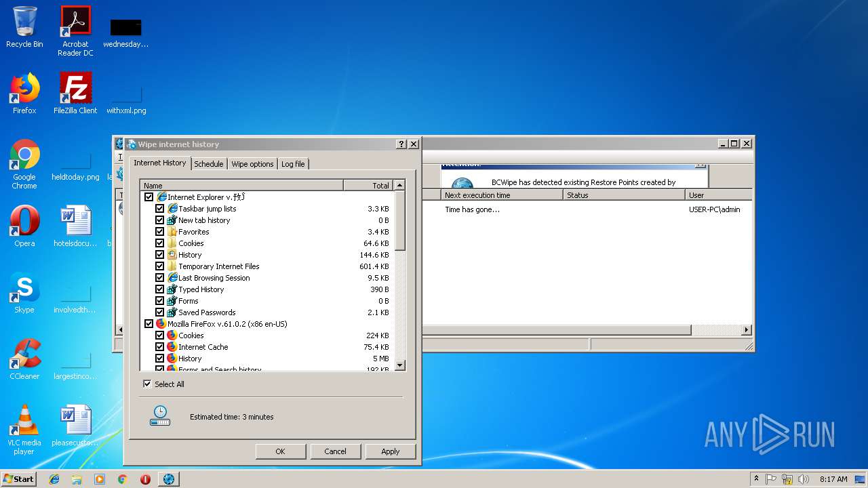The image size is (868, 488).
Task: Click Next execution time column header
Action: tap(502, 195)
